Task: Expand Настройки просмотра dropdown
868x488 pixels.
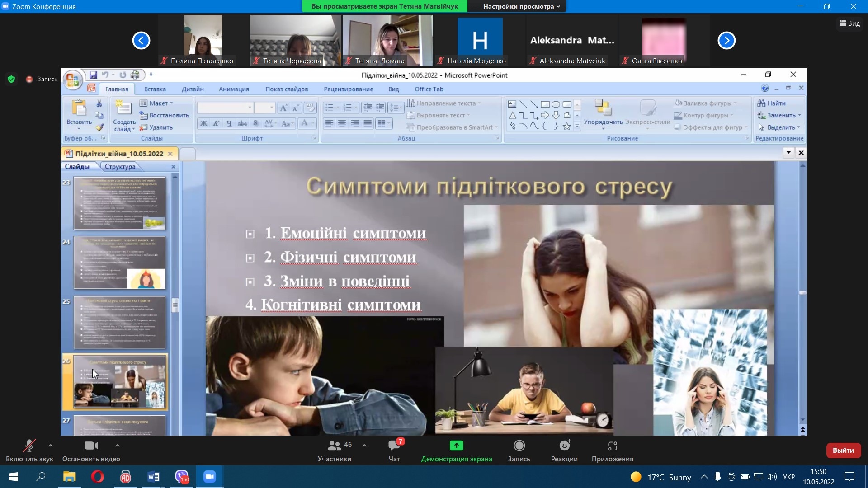Action: coord(521,6)
